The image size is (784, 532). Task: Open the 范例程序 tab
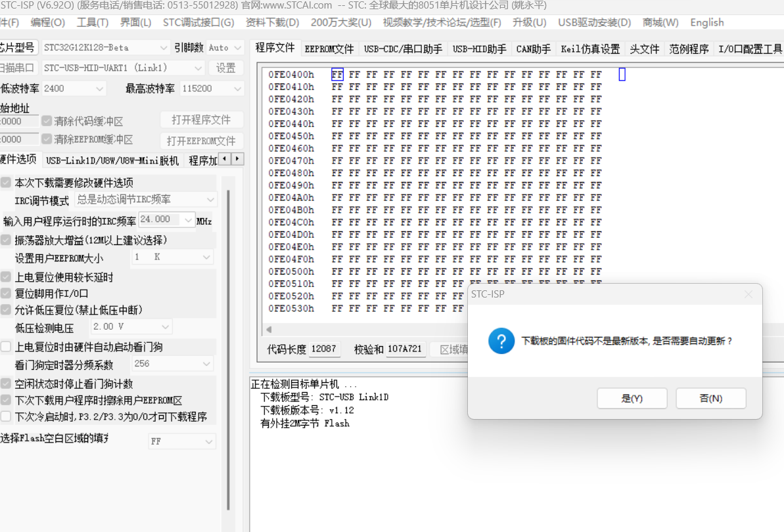[x=689, y=49]
